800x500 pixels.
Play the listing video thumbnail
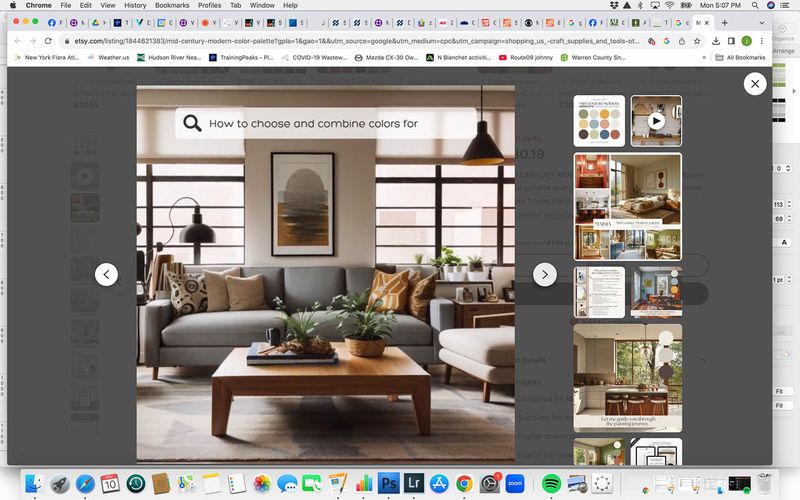[x=656, y=121]
